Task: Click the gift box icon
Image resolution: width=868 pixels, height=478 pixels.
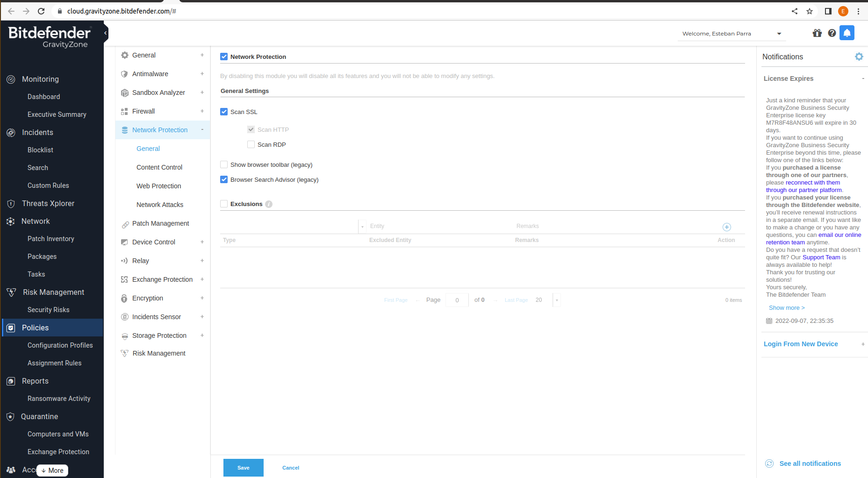Action: tap(817, 33)
